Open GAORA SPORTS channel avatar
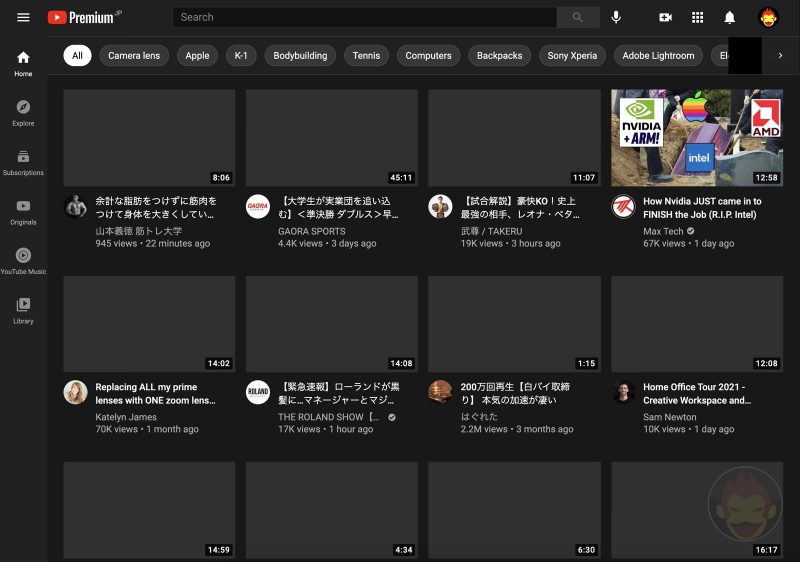800x562 pixels. tap(258, 207)
